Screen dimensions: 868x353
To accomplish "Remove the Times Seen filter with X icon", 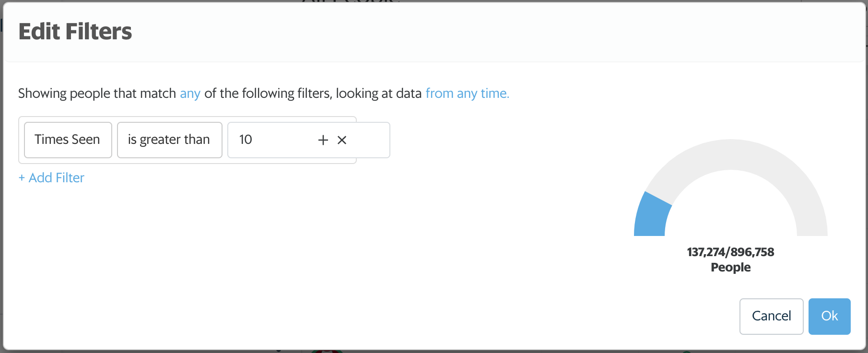I will coord(342,140).
